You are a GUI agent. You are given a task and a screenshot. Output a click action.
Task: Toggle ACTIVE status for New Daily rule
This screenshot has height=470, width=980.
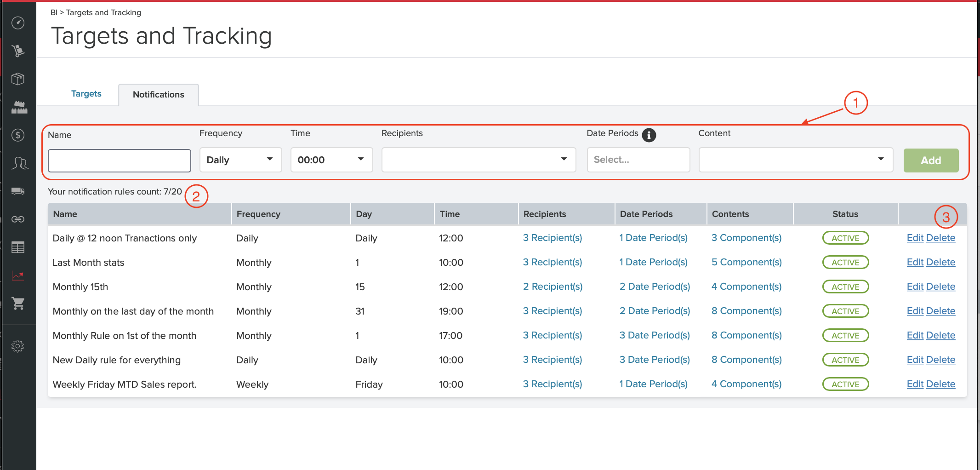845,360
